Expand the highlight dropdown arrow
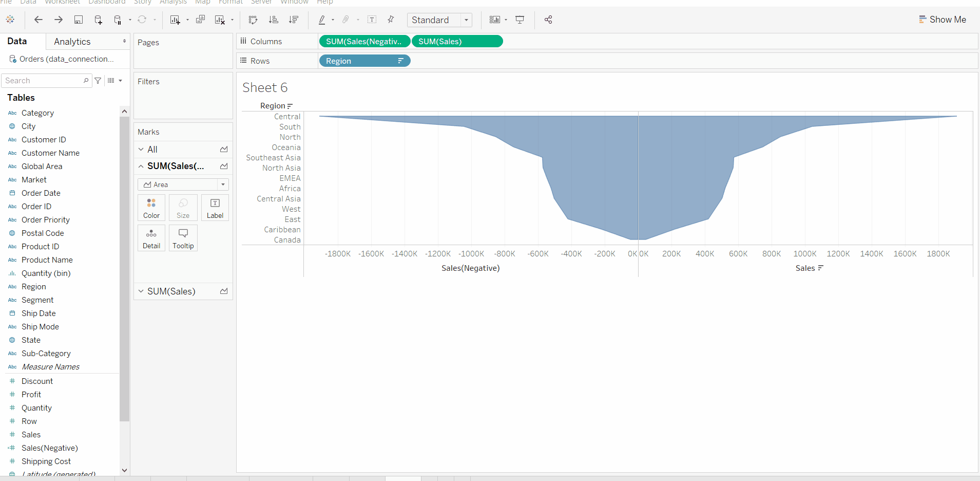This screenshot has height=481, width=980. coord(333,20)
